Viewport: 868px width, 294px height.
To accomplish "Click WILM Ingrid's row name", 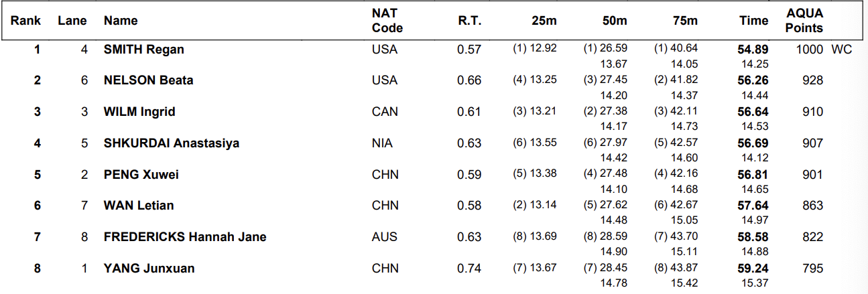I will tap(139, 112).
